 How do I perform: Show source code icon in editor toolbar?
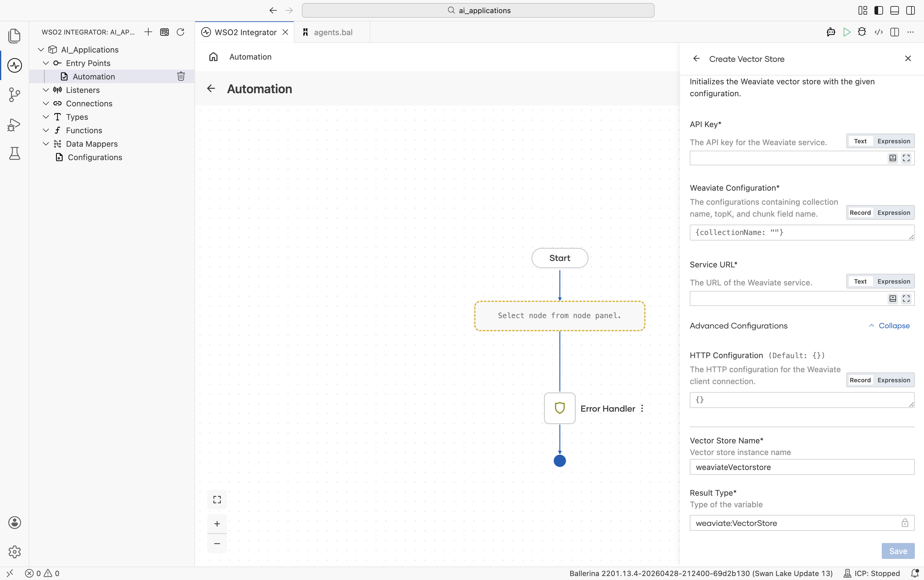click(x=878, y=32)
